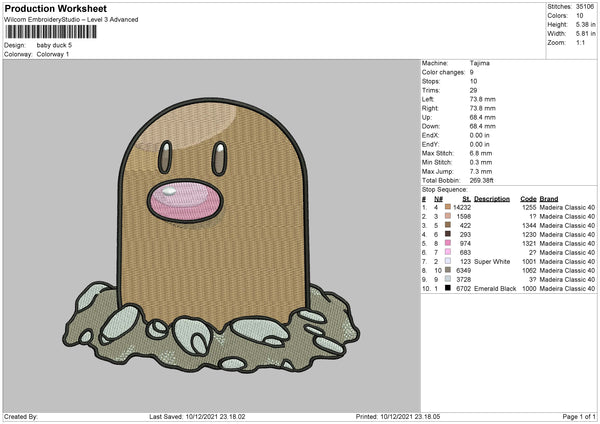Click the stitch count '293' in row 4
Image resolution: width=600 pixels, height=424 pixels.
(x=466, y=235)
